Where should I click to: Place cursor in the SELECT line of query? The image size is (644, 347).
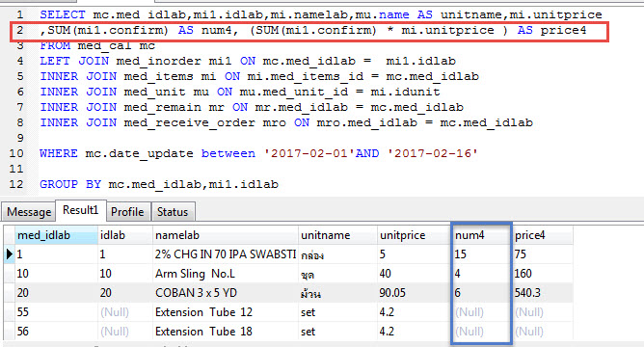pyautogui.click(x=321, y=14)
